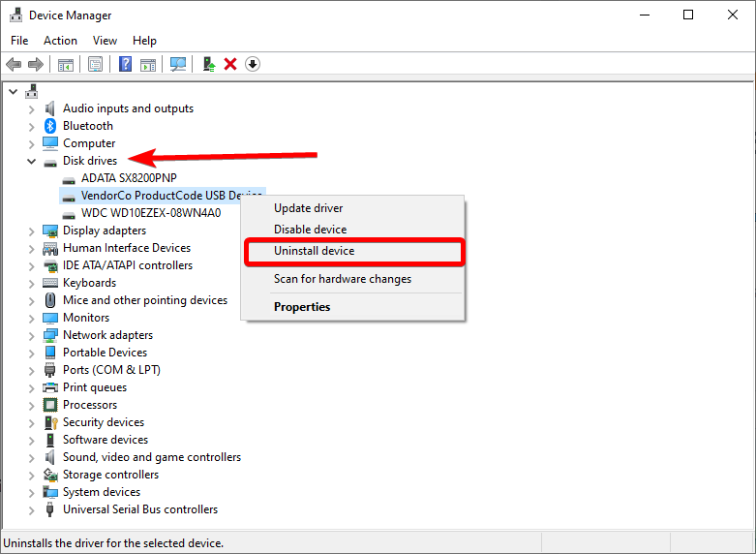Screen dimensions: 756x554
Task: Minimize the Device Manager window
Action: 645,15
